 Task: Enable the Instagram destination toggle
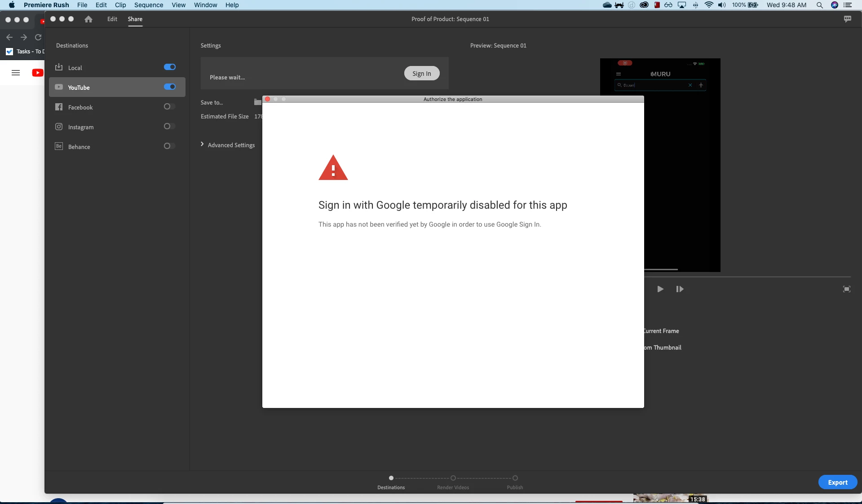coord(169,126)
